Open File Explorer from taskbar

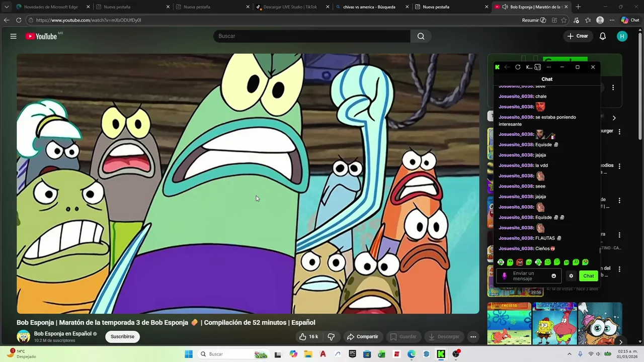[x=308, y=354]
